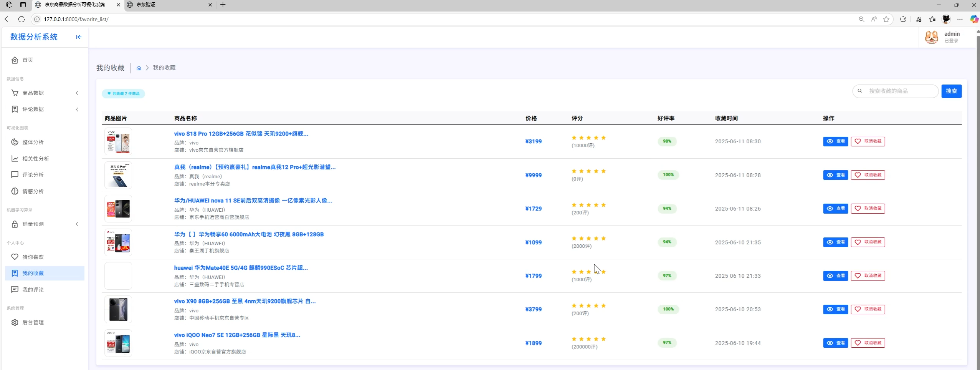
Task: Open the 华为畅享60 product link
Action: pyautogui.click(x=249, y=234)
